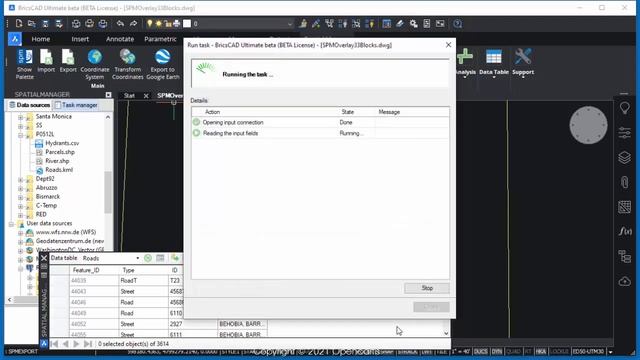Click the Import ribbon icon
The height and width of the screenshot is (360, 640).
[x=46, y=61]
